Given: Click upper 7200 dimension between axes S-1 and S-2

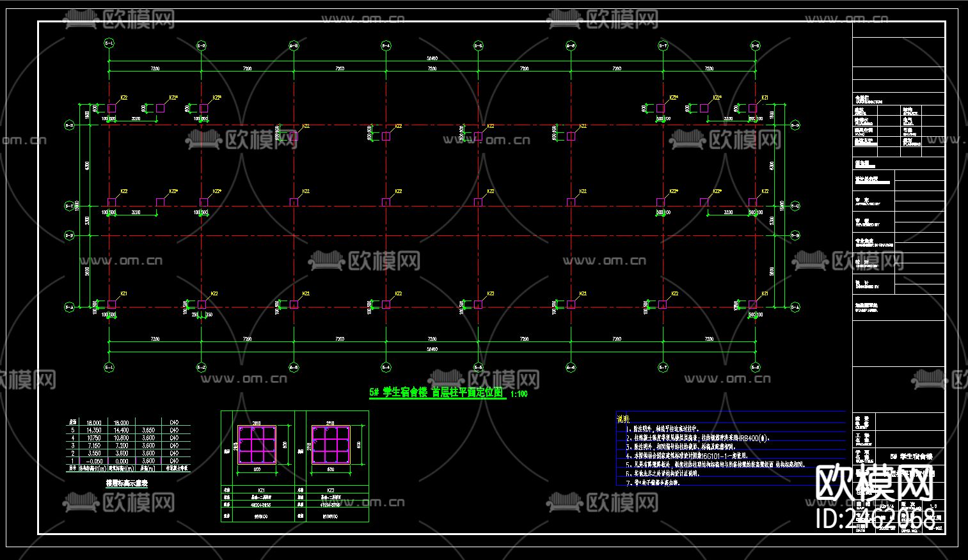Looking at the screenshot, I should pyautogui.click(x=155, y=68).
